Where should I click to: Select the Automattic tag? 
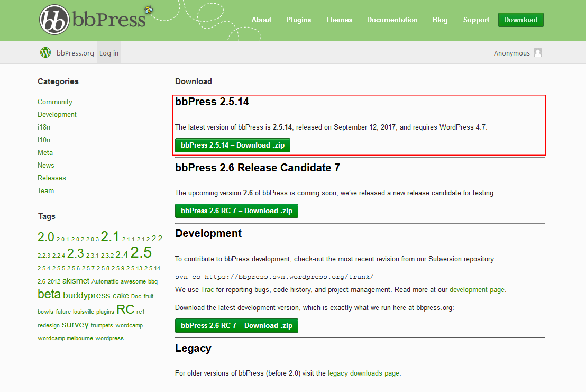(105, 281)
